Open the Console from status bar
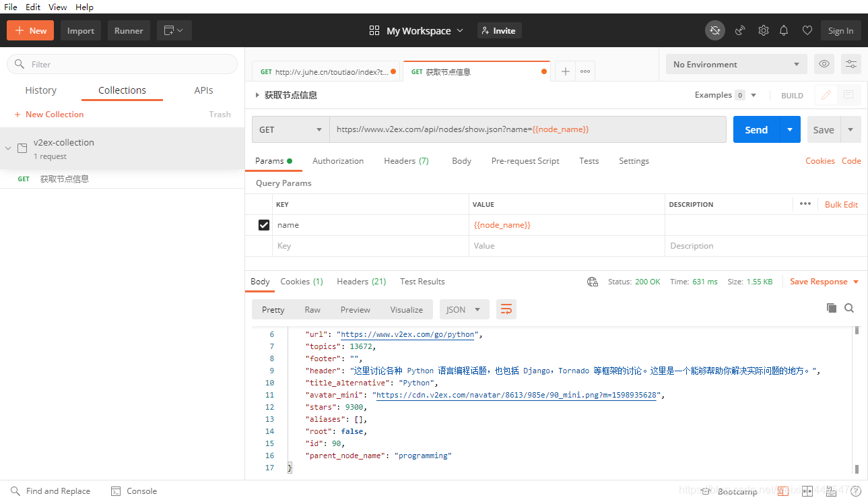This screenshot has width=868, height=502. point(134,491)
